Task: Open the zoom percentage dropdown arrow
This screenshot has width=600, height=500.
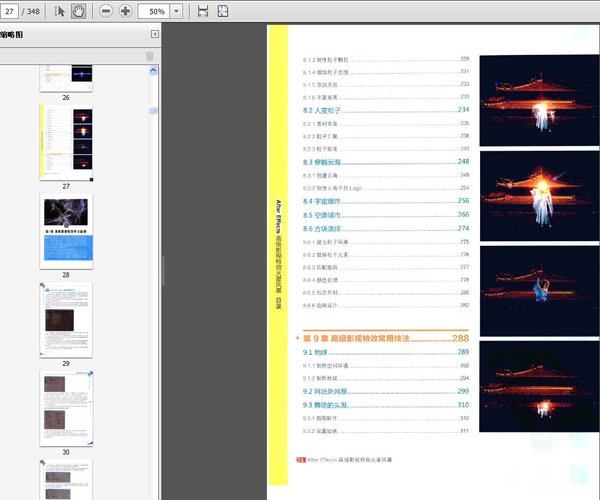Action: coord(177,11)
